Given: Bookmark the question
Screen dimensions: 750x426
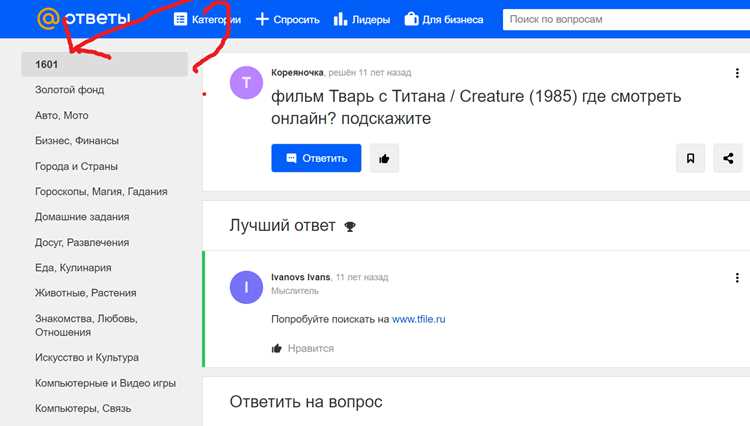Looking at the screenshot, I should pyautogui.click(x=690, y=158).
